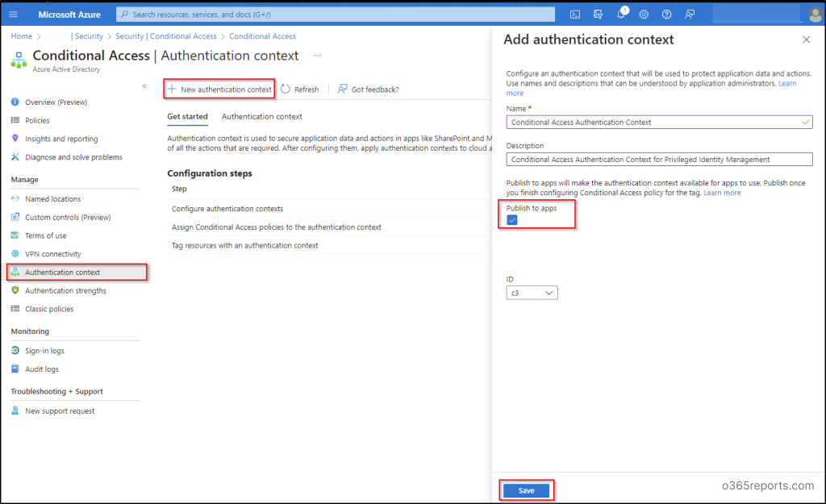Viewport: 826px width, 504px height.
Task: Click Home in the breadcrumb
Action: [22, 36]
